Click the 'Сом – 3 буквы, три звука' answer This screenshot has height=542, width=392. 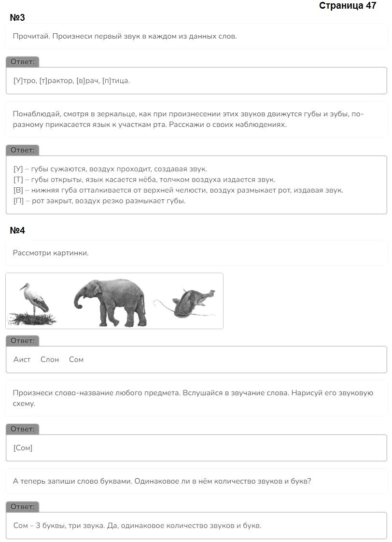pyautogui.click(x=137, y=526)
